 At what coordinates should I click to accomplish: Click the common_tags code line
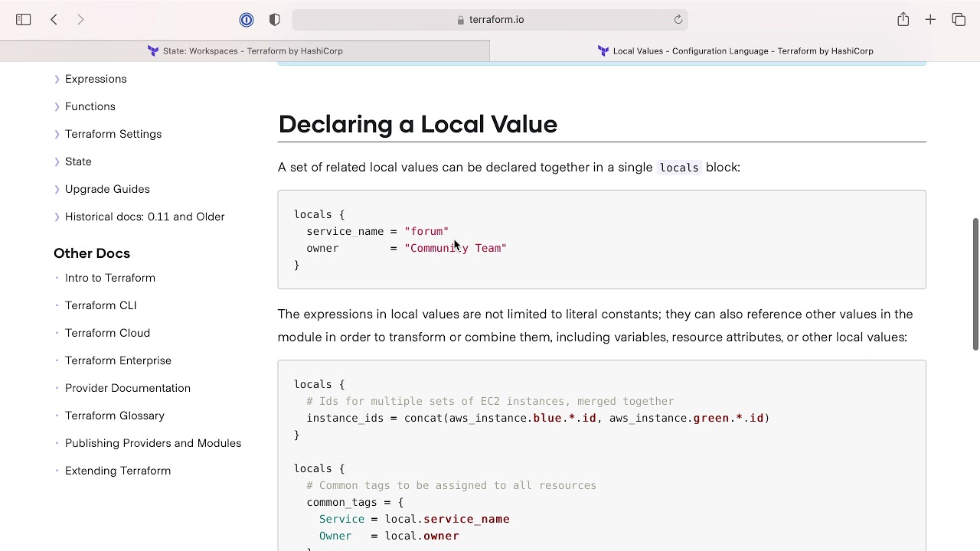click(354, 502)
